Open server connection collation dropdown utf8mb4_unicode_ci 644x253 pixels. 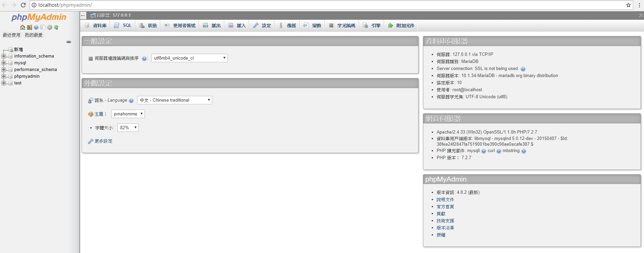pyautogui.click(x=189, y=58)
